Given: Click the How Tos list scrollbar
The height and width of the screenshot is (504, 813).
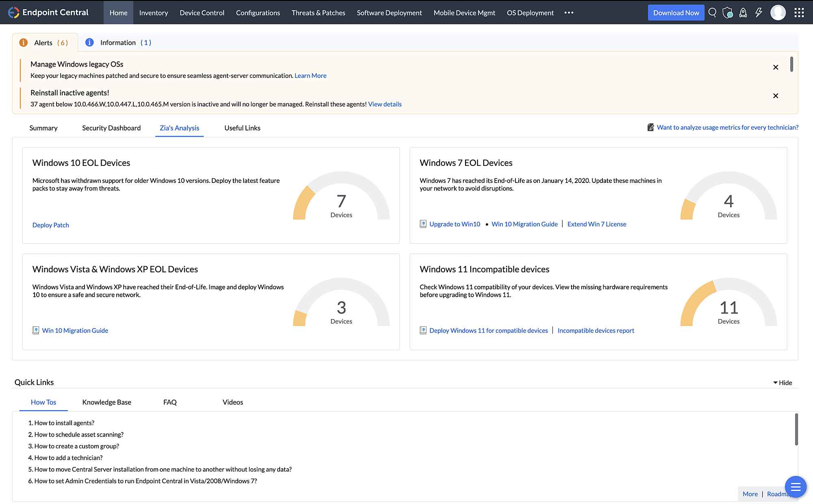Looking at the screenshot, I should pos(796,429).
